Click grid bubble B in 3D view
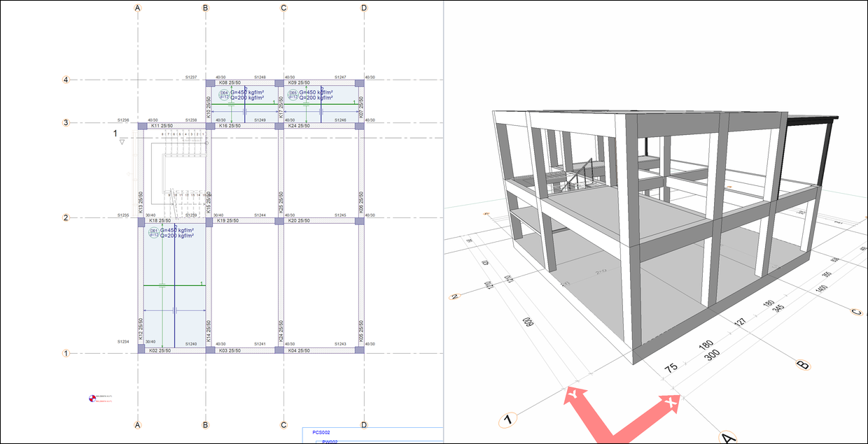 [x=804, y=364]
